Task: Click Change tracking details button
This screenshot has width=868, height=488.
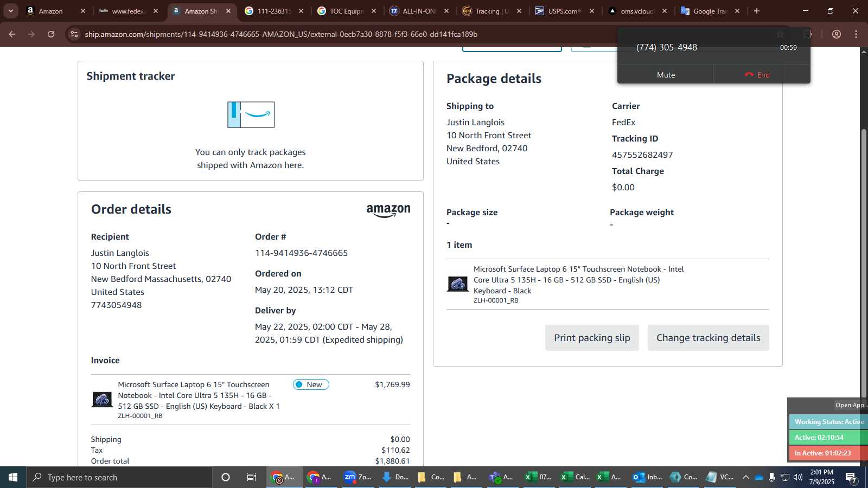Action: click(708, 338)
